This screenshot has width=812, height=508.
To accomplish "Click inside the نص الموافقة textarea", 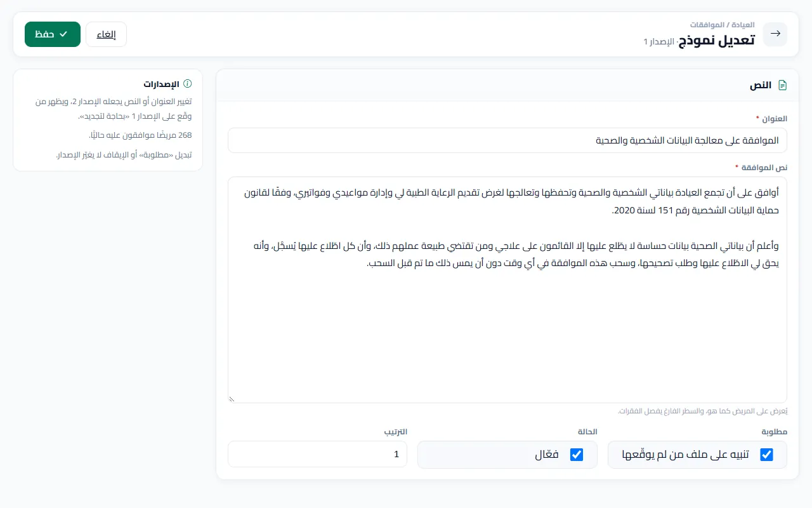I will tap(507, 290).
